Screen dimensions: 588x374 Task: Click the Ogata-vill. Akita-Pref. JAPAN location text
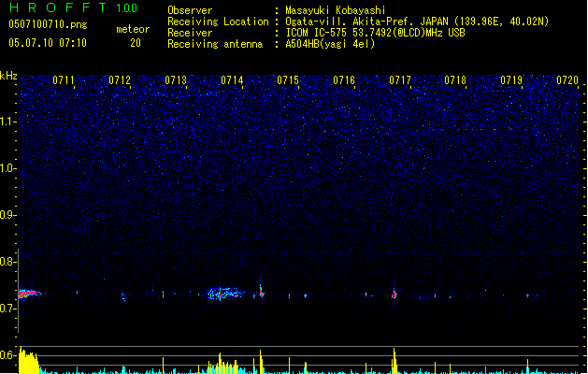click(417, 22)
